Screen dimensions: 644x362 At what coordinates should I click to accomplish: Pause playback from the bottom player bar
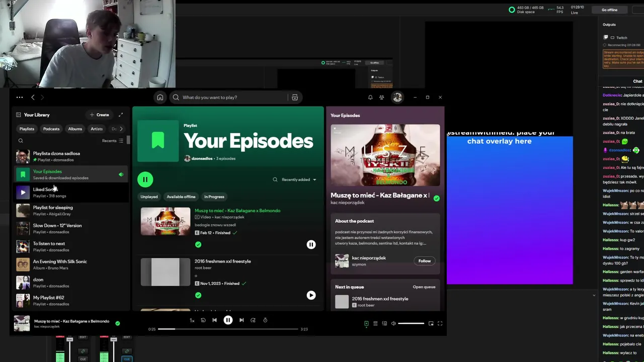pos(228,320)
